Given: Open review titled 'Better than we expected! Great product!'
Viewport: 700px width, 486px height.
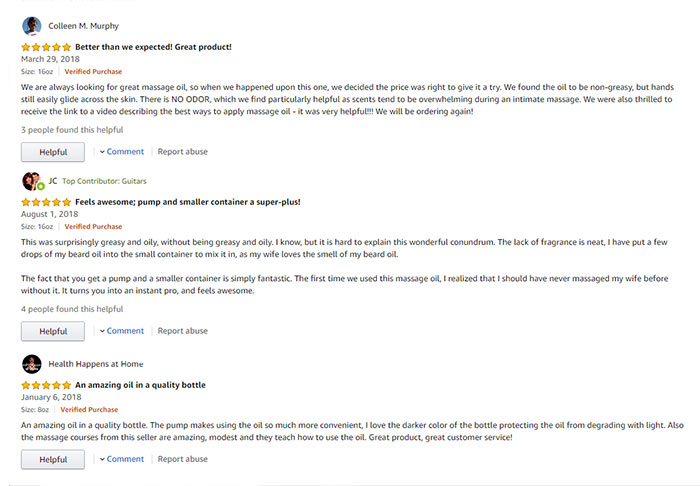Looking at the screenshot, I should [153, 47].
